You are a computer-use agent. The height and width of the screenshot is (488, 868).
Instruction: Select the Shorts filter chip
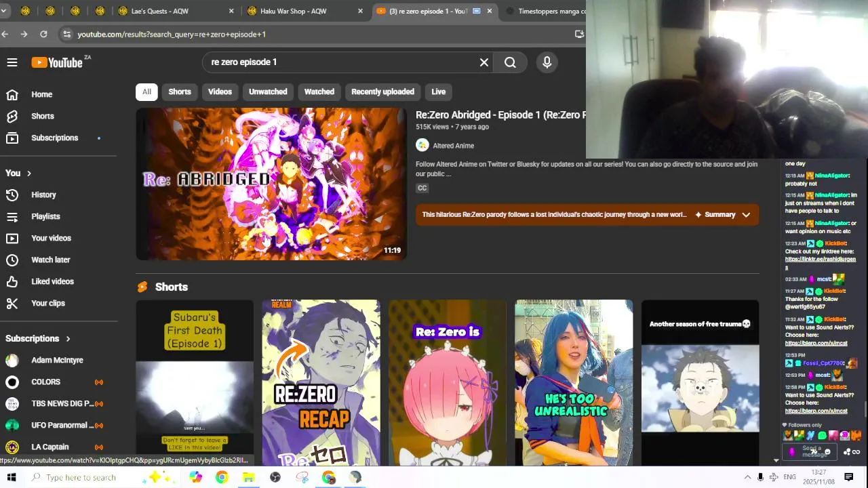pos(180,91)
